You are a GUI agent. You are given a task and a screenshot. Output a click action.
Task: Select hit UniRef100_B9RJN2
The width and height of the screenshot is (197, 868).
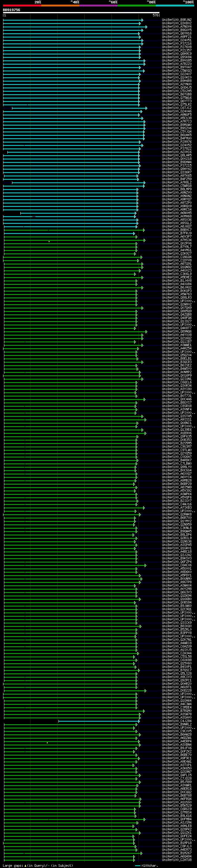[177, 20]
